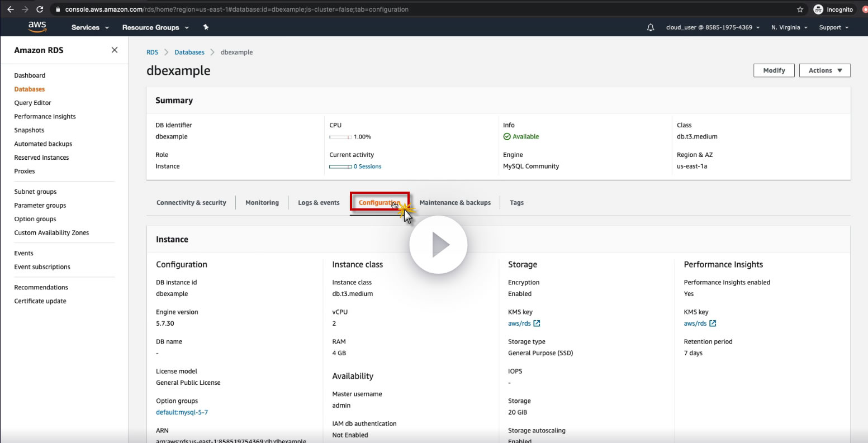Select Databases in the sidebar

point(30,89)
